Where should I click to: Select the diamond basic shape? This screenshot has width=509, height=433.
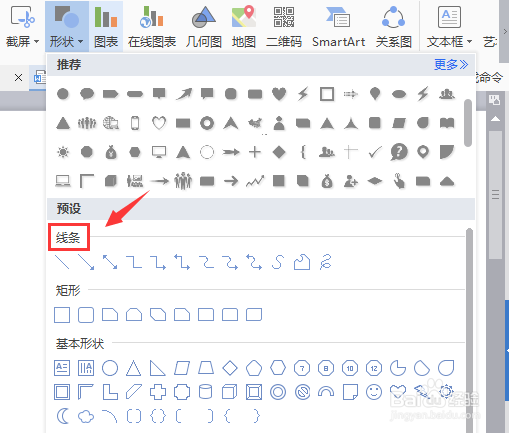(x=230, y=368)
